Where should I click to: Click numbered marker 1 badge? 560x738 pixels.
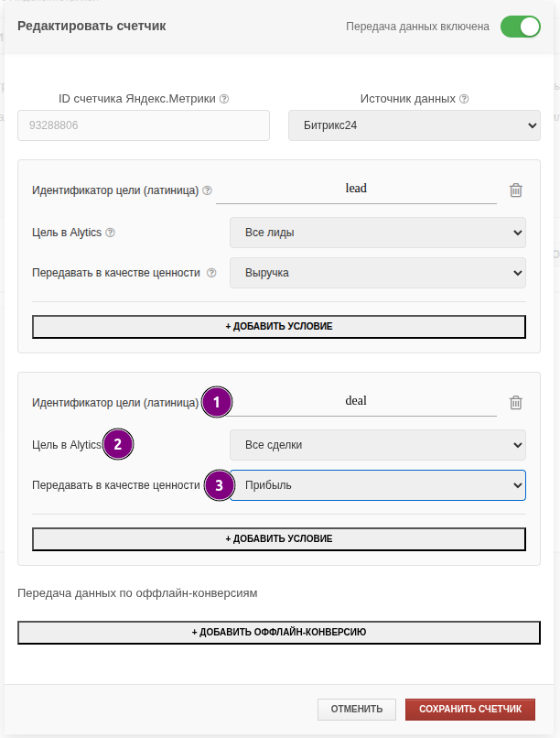coord(216,402)
